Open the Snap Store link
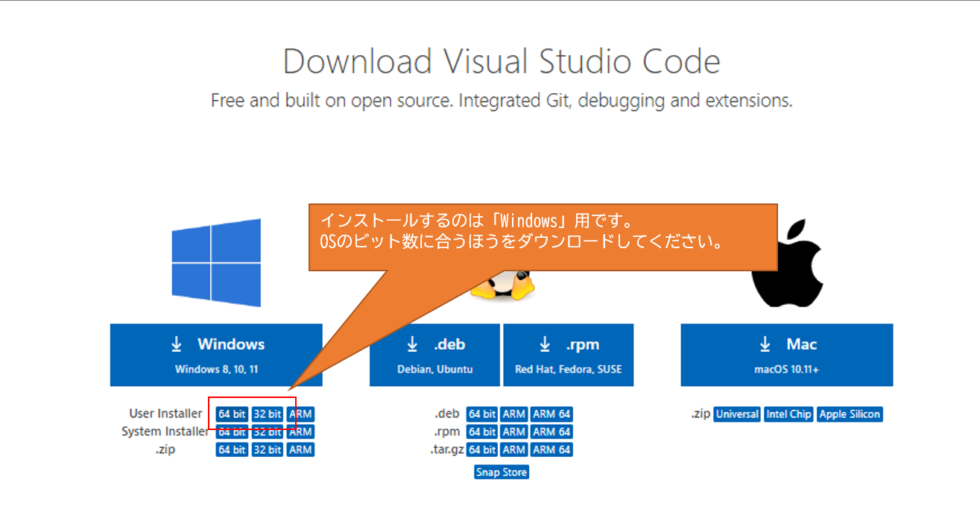 (x=502, y=472)
